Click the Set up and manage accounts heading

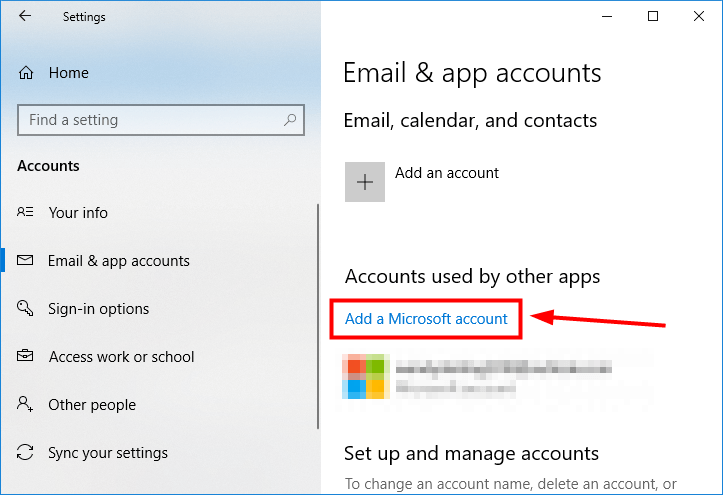click(471, 454)
